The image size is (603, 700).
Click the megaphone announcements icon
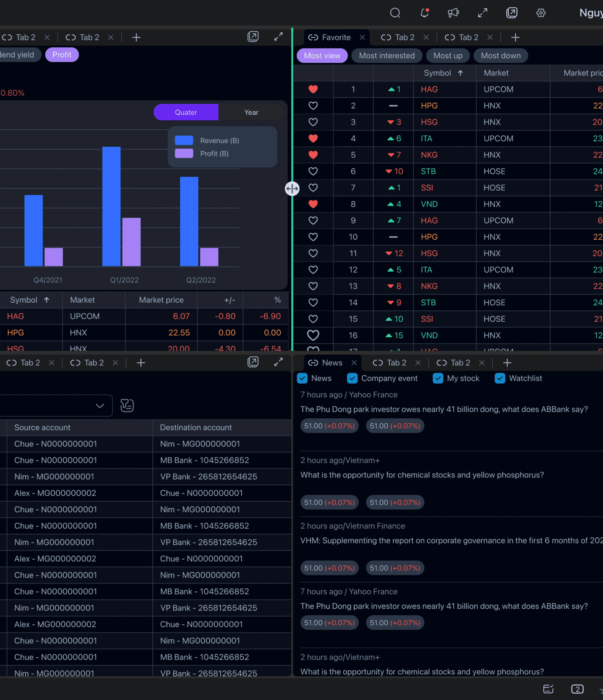(453, 13)
